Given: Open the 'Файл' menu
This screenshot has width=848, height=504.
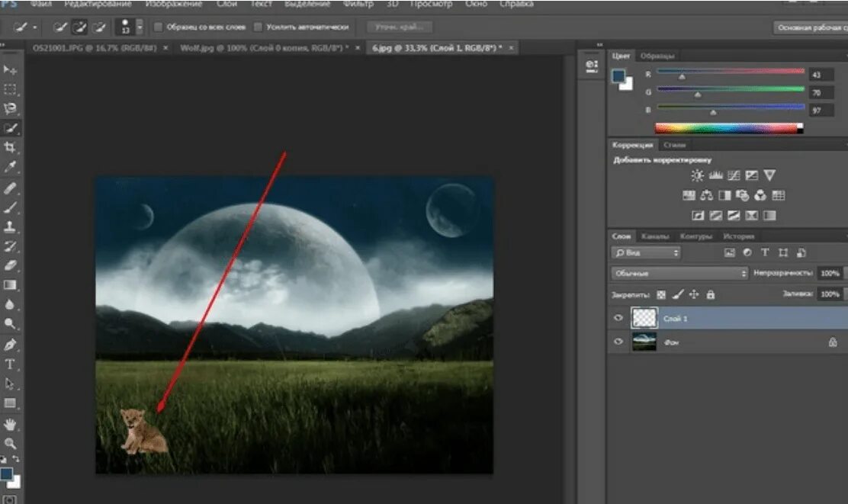Looking at the screenshot, I should point(41,4).
